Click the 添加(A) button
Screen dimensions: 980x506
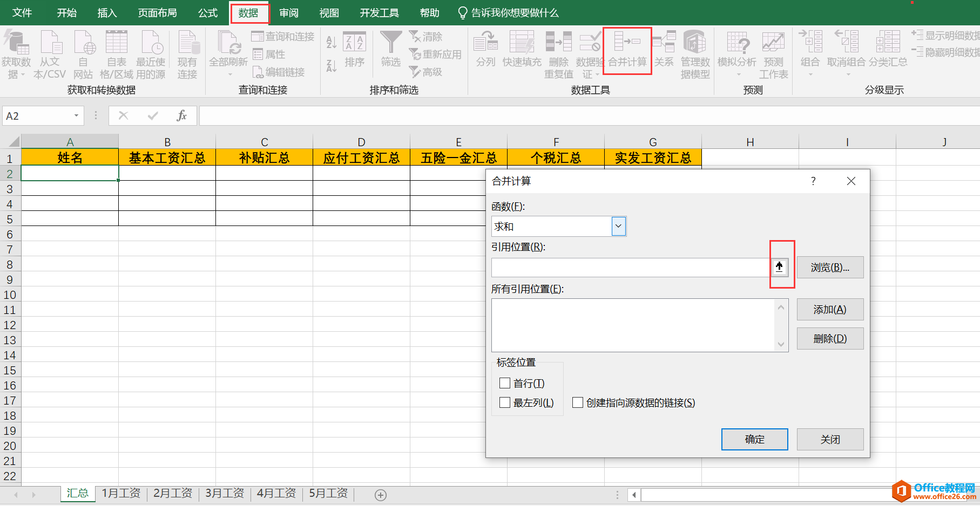[830, 309]
